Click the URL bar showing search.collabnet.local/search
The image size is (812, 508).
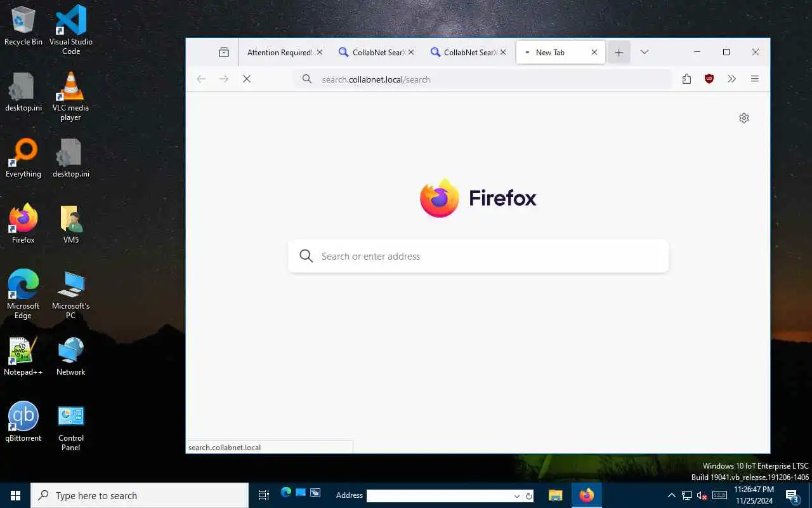[482, 79]
